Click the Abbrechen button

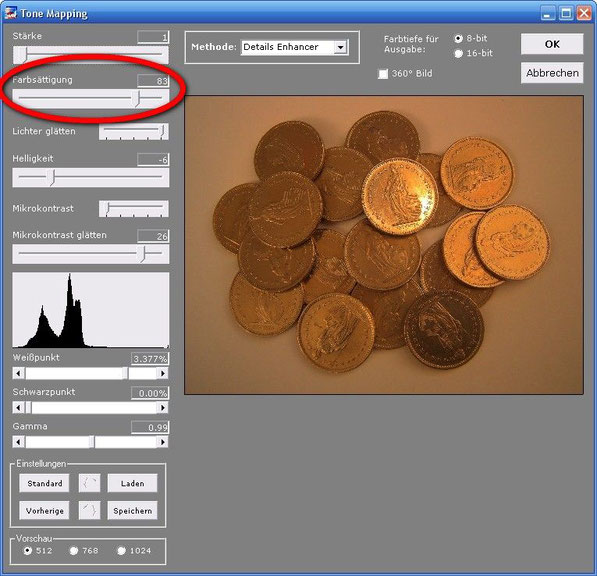(552, 73)
